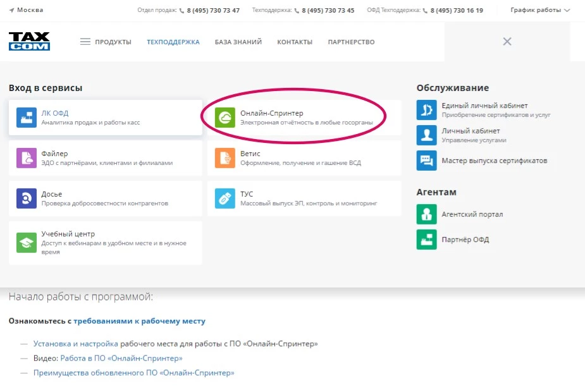
Task: Click text ЭДО с партнёрами, клиентами и филиалами
Action: point(107,163)
